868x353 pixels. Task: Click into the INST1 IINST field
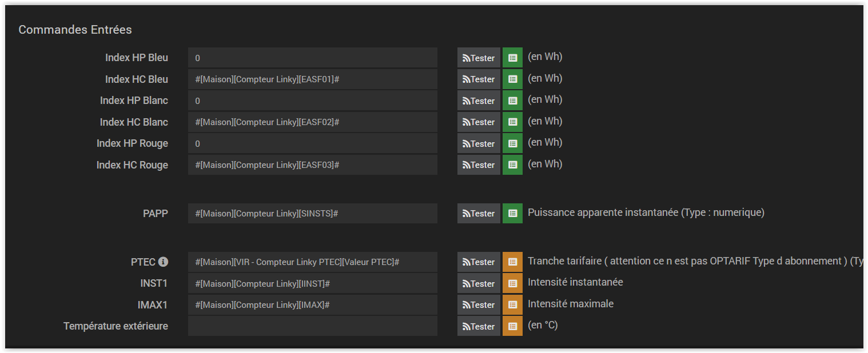(x=312, y=284)
